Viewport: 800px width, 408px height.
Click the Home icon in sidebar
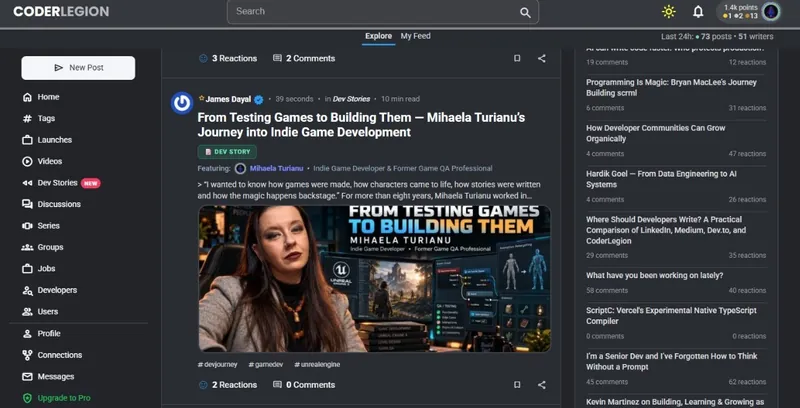coord(27,97)
